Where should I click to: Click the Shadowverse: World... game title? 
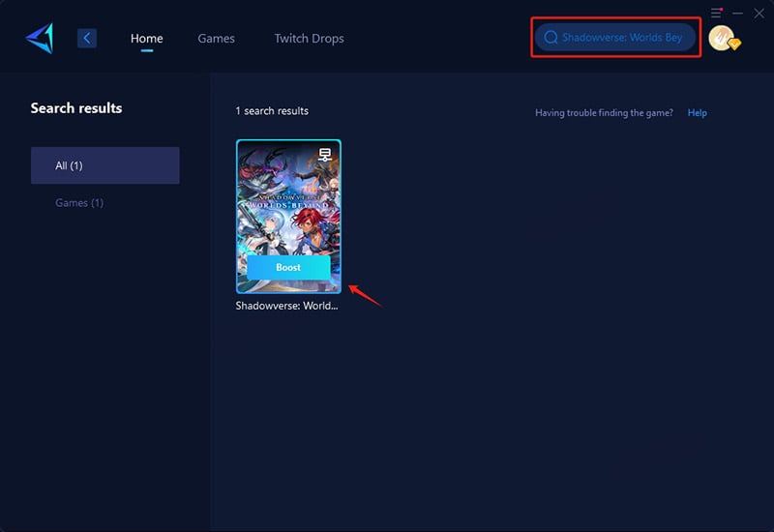[x=286, y=306]
